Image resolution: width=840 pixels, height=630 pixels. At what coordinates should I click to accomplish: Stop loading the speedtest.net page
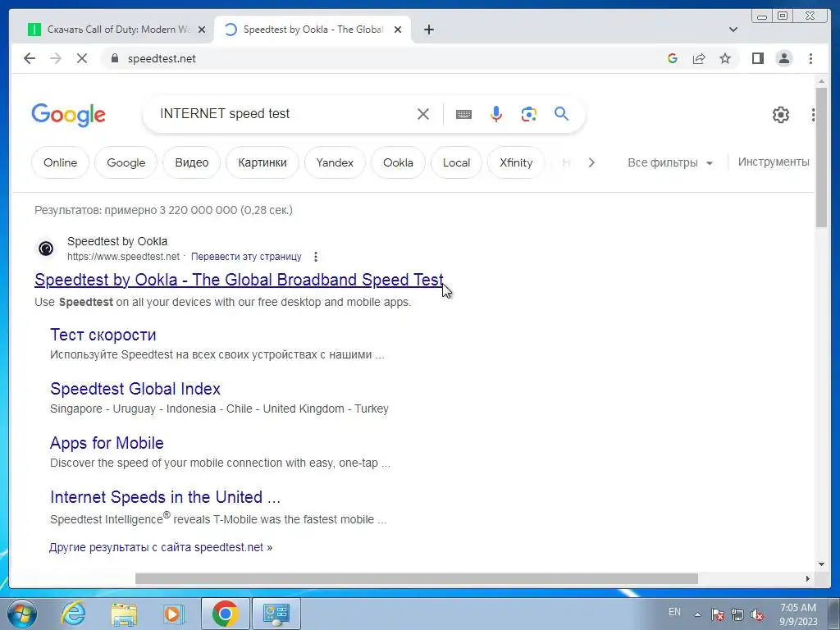[x=82, y=58]
